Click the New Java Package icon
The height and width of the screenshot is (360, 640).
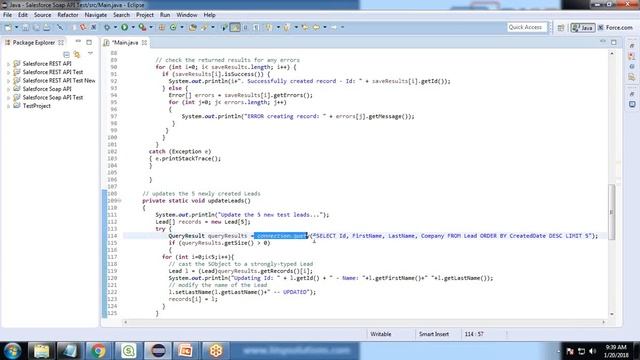[x=162, y=27]
